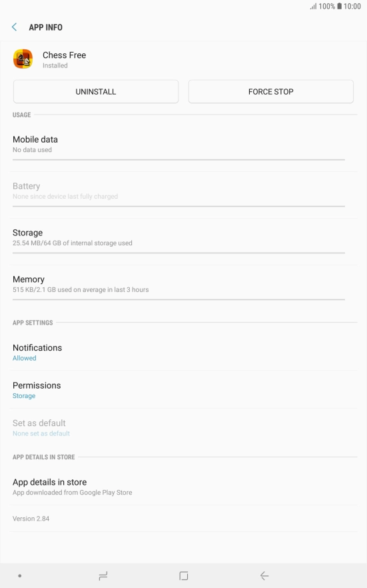This screenshot has width=367, height=588.
Task: Tap the APP INFO header title
Action: coord(46,27)
